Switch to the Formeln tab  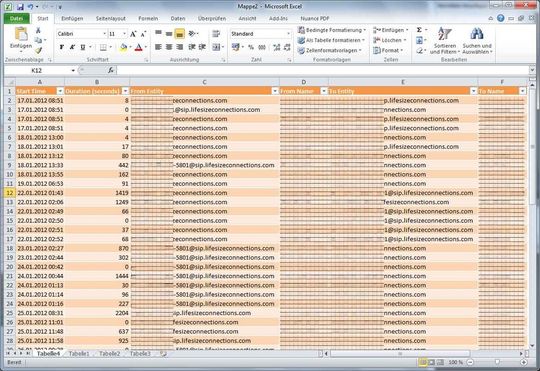(x=148, y=19)
